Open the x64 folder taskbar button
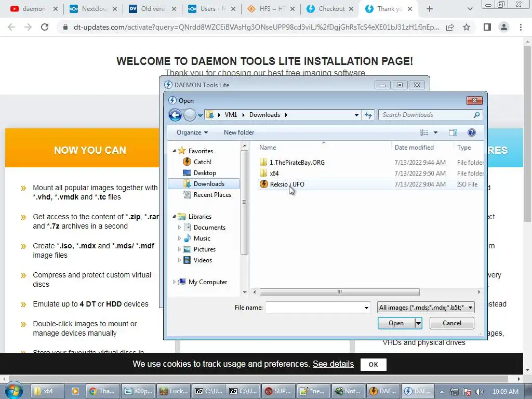 point(47,391)
